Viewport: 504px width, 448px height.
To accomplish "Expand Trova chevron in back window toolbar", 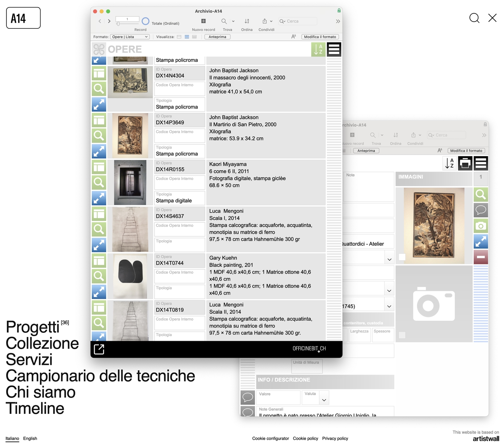I will pyautogui.click(x=382, y=135).
